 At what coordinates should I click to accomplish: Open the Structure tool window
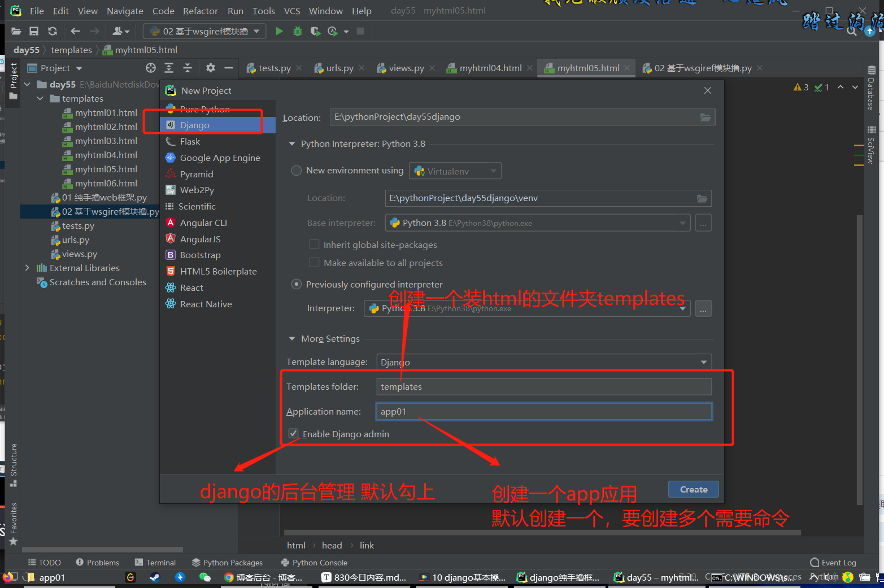tap(14, 465)
